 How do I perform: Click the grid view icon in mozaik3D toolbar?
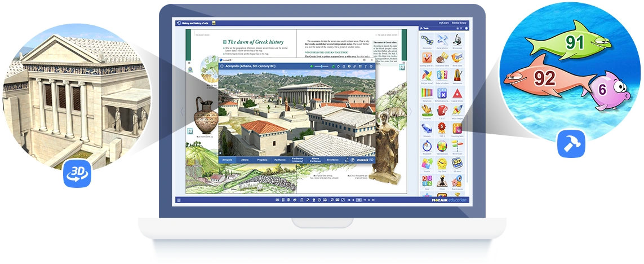pos(360,66)
